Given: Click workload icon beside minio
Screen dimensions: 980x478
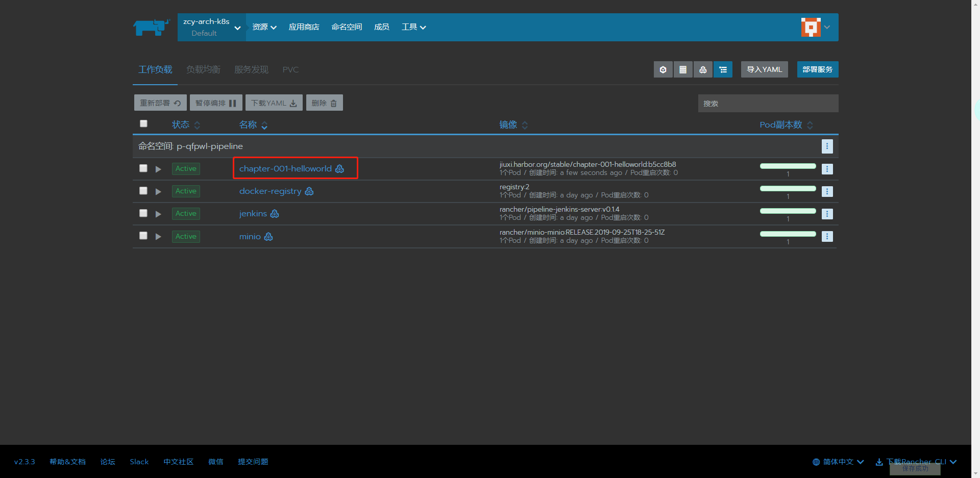Looking at the screenshot, I should [268, 237].
